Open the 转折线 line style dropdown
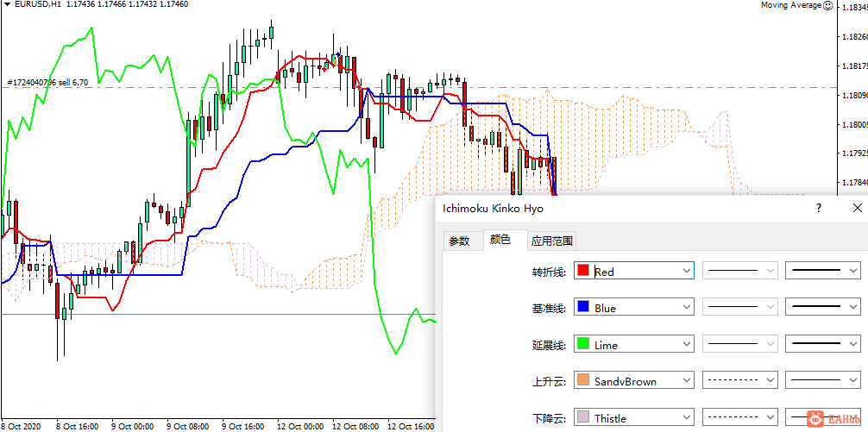 coord(739,271)
